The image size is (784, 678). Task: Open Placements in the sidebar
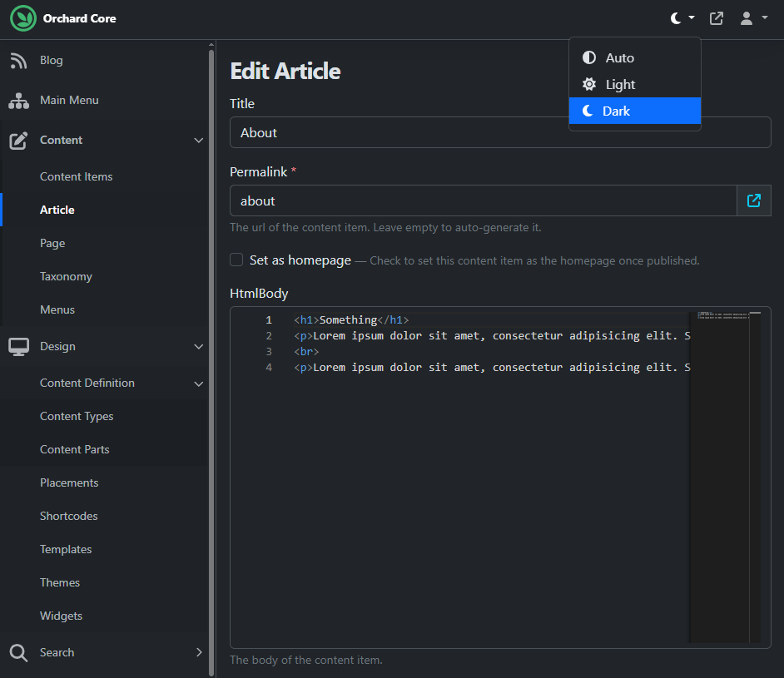pos(69,483)
